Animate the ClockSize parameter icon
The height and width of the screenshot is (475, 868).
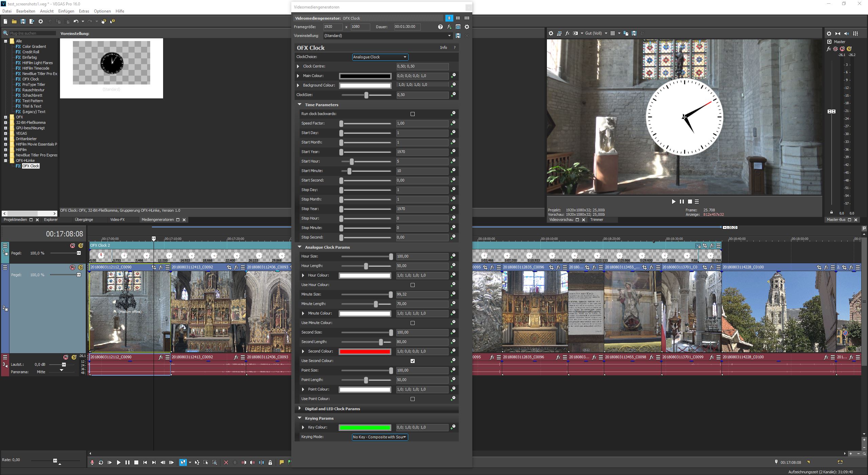click(453, 95)
